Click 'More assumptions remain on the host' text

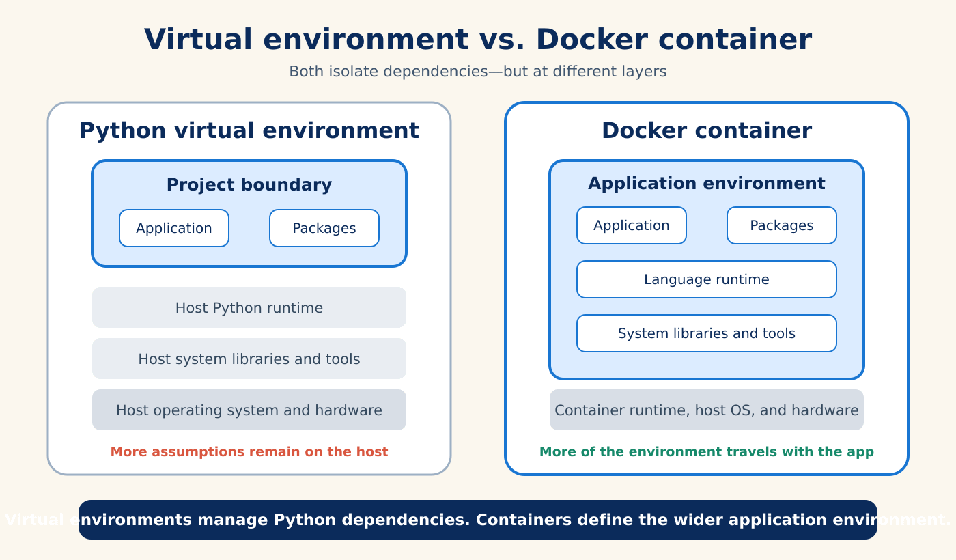point(249,452)
